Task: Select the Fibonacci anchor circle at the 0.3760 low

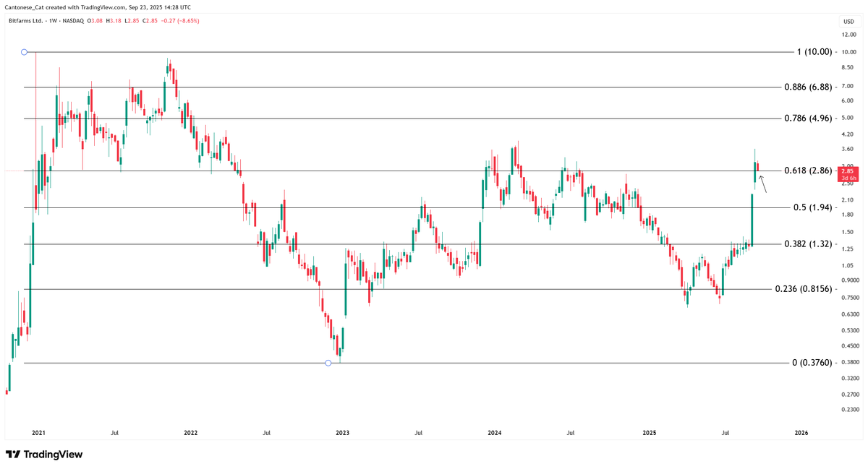Action: pos(328,363)
